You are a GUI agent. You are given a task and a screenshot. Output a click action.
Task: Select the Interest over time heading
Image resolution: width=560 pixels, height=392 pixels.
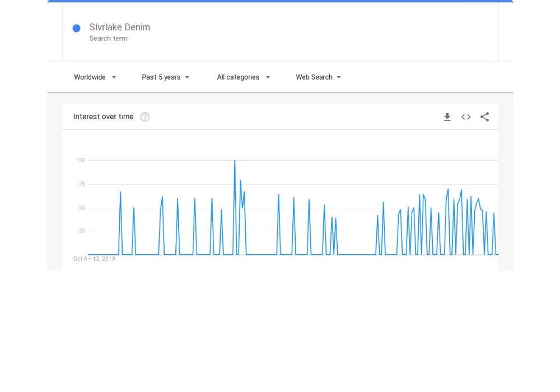tap(104, 117)
